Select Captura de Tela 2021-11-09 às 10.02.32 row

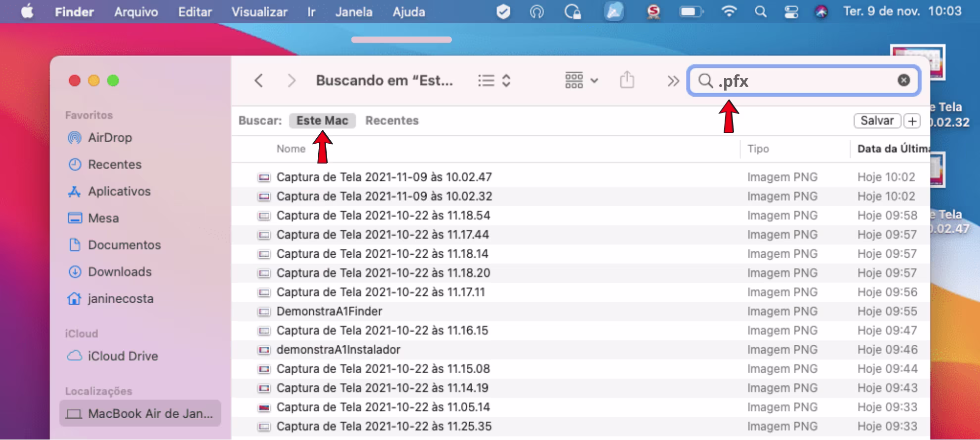pyautogui.click(x=581, y=196)
